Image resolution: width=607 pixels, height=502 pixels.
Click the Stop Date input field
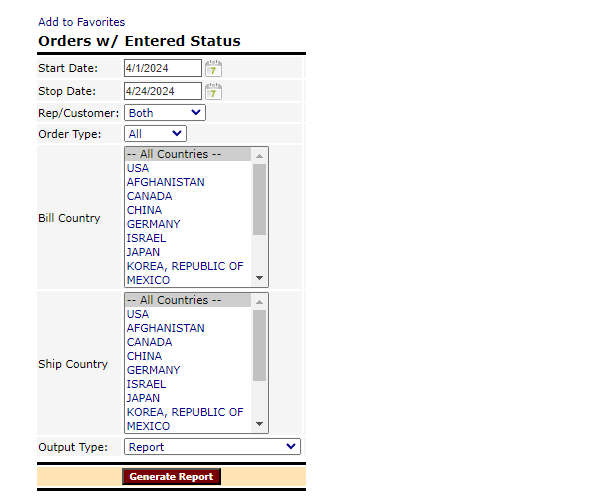[162, 91]
